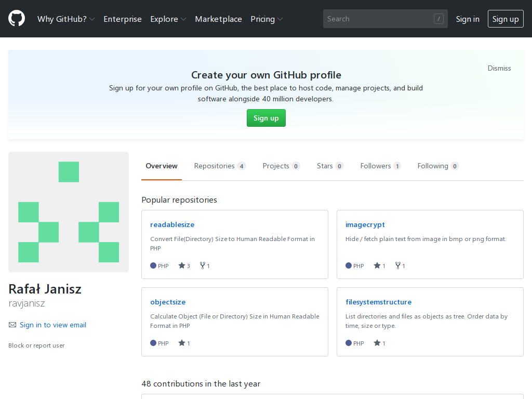Open the imagecrypt repository link
Viewport: 532px width, 399px height.
coord(365,224)
